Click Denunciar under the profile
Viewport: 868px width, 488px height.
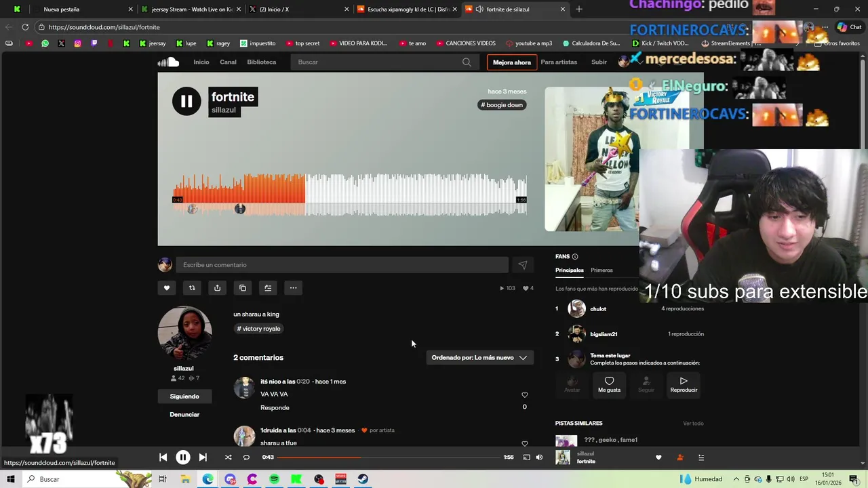coord(184,415)
